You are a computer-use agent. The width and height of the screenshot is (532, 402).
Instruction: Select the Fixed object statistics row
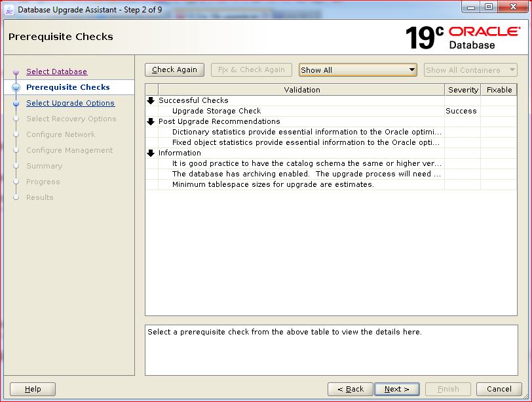pos(306,142)
